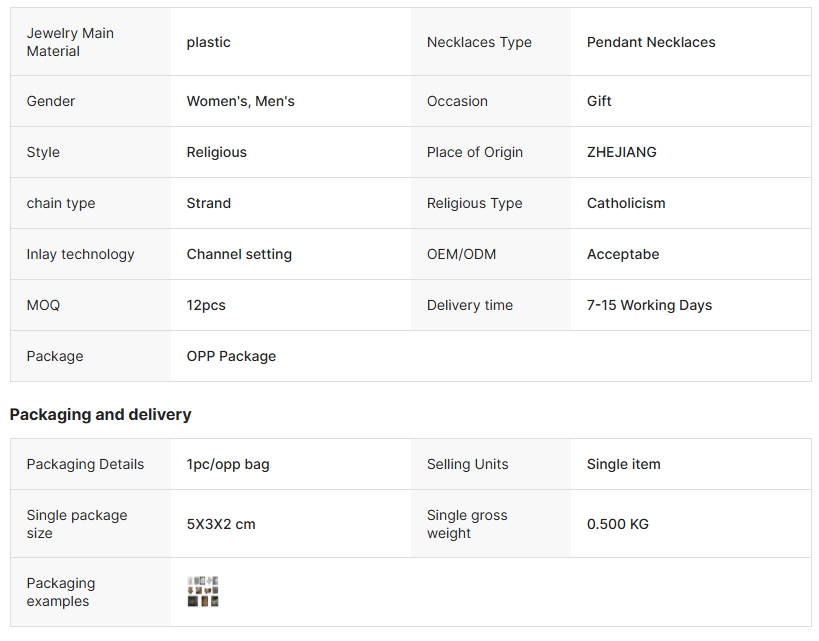This screenshot has width=819, height=641.
Task: Select the 1pc/opp bag packaging details
Action: (228, 464)
